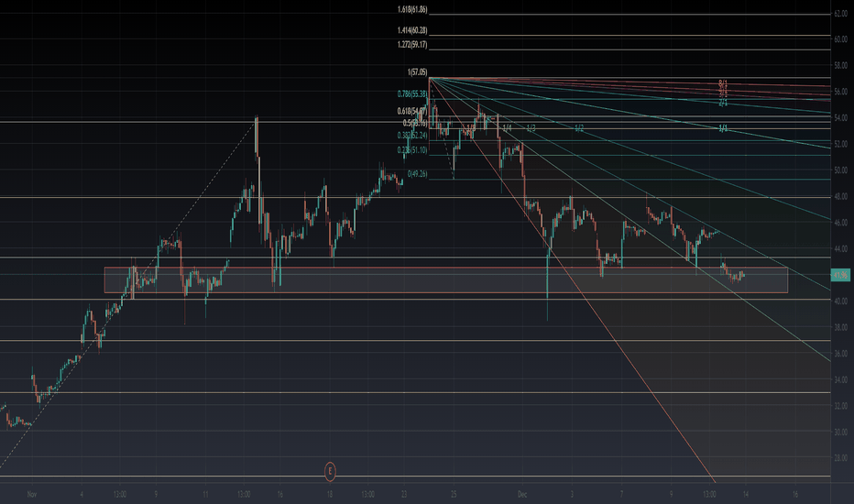This screenshot has height=504, width=854.
Task: Click date 11 on the time axis
Action: click(205, 495)
